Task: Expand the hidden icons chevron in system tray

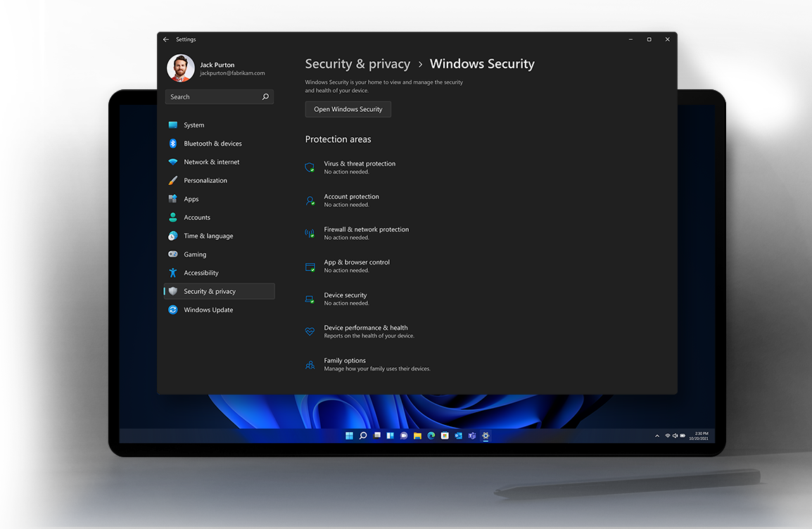Action: point(657,436)
